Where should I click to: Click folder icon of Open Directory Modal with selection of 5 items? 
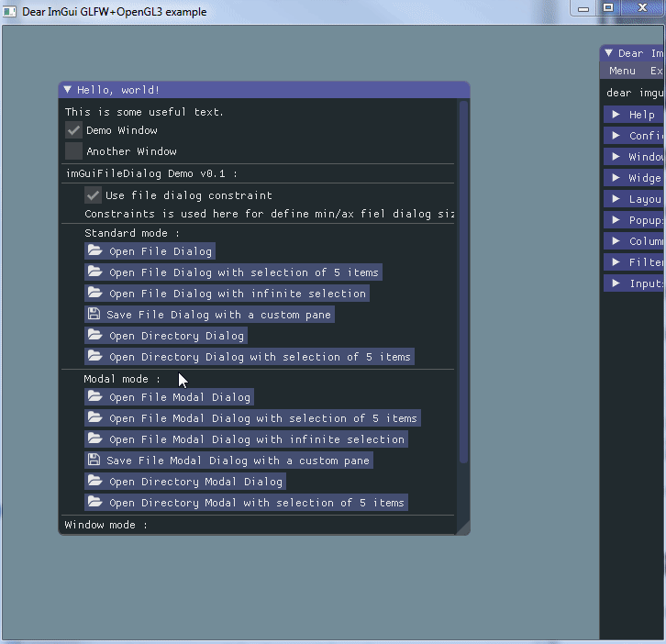[95, 502]
